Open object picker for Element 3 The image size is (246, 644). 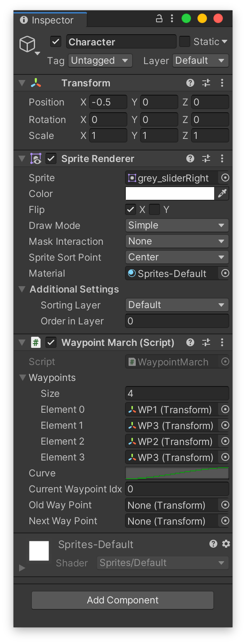tap(225, 457)
